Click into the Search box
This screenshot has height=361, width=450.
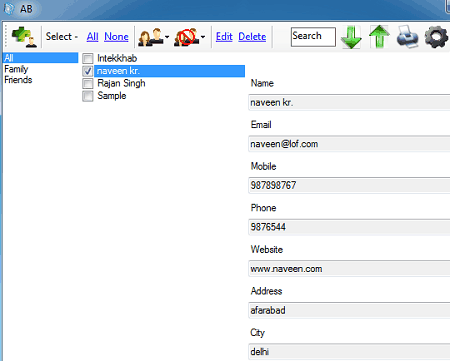313,37
